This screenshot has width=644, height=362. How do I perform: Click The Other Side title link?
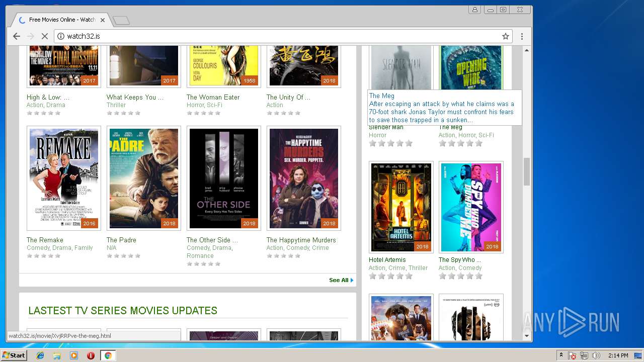pos(212,240)
